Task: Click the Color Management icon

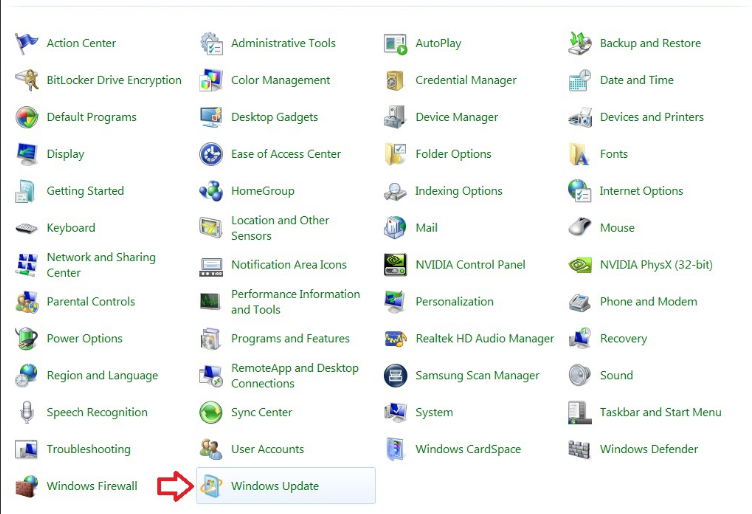Action: coord(211,80)
